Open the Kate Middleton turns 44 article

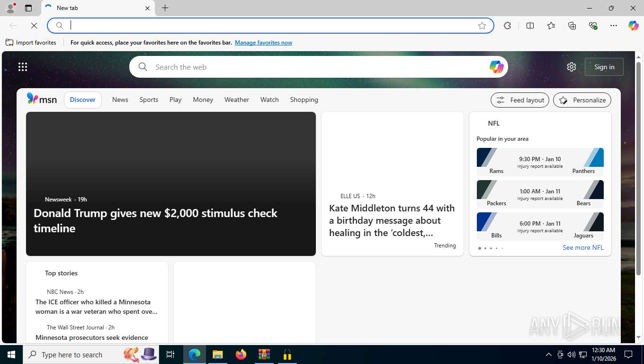(x=392, y=220)
